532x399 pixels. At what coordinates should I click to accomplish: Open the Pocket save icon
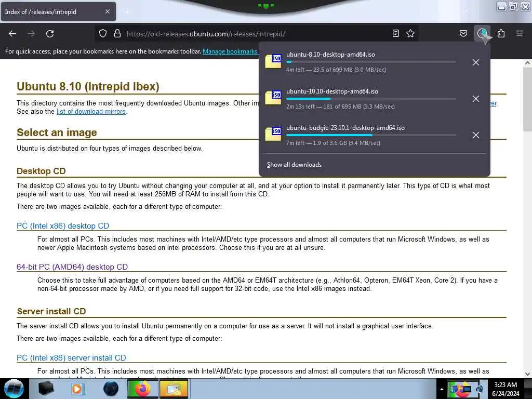(x=463, y=33)
